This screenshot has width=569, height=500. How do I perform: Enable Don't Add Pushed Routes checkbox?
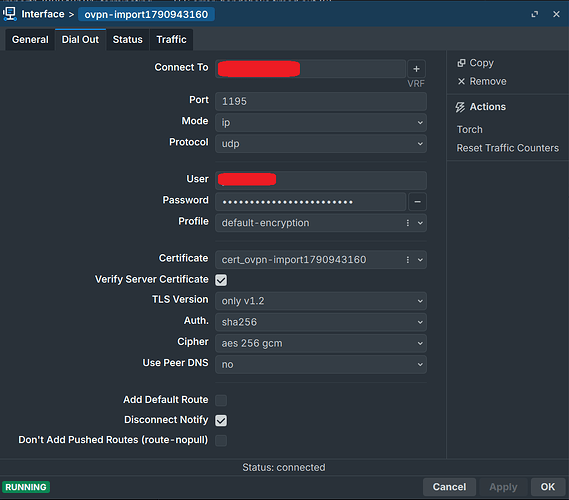[221, 440]
